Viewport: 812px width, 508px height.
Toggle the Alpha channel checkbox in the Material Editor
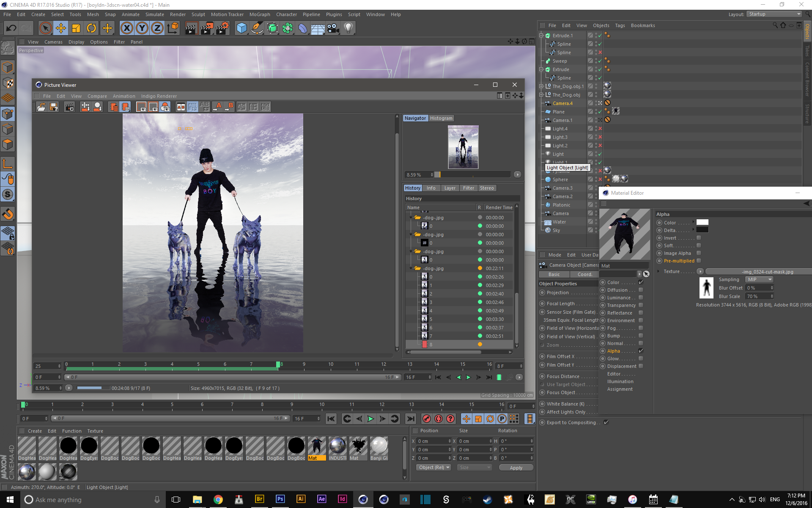click(x=641, y=351)
